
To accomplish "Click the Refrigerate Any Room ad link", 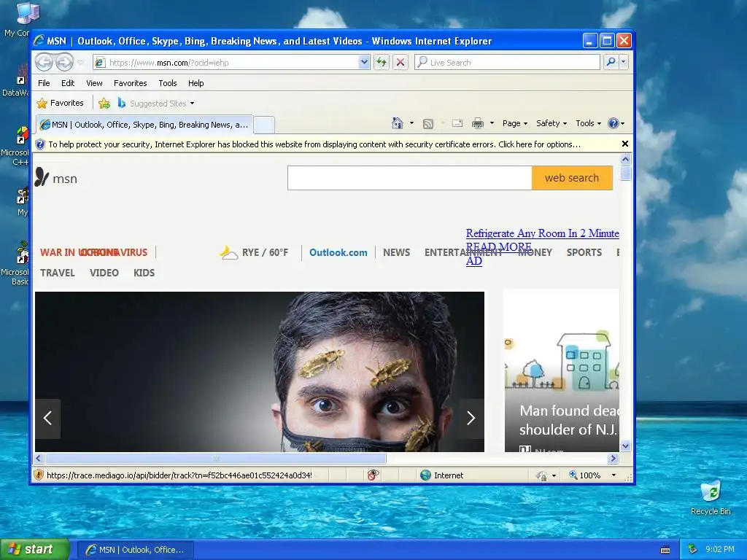I will pos(542,233).
